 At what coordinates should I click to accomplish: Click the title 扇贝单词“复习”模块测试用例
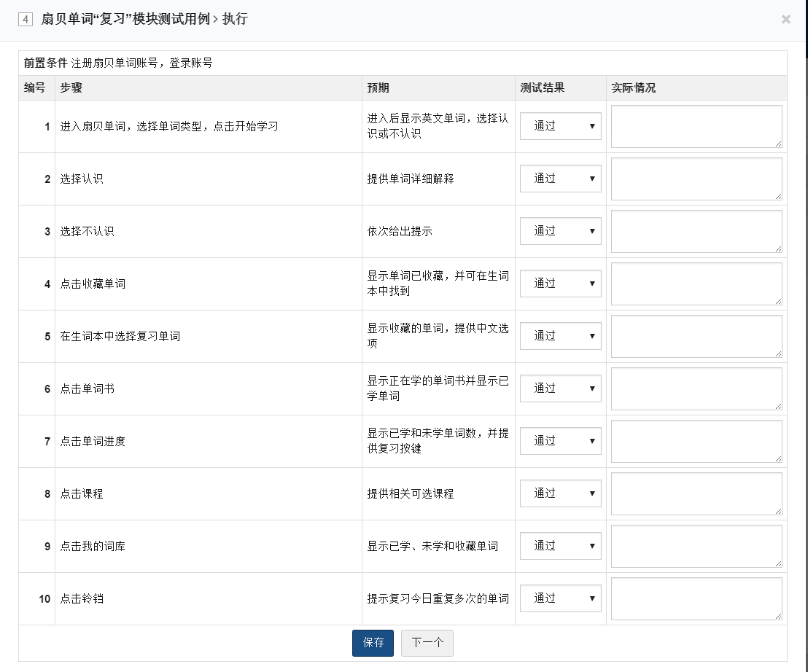(125, 20)
